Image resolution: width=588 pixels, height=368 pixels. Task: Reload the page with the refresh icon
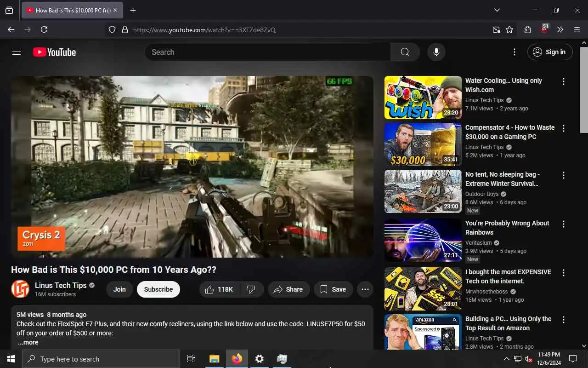point(44,29)
